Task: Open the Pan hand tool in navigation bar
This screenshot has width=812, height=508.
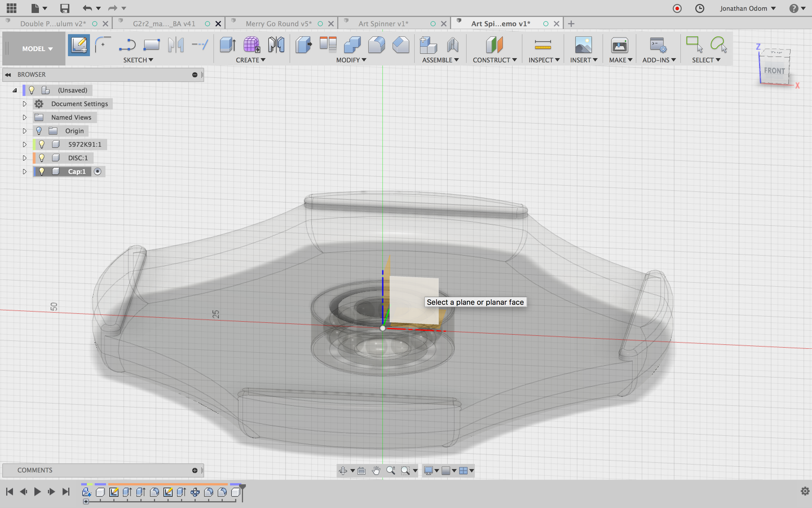Action: [376, 470]
